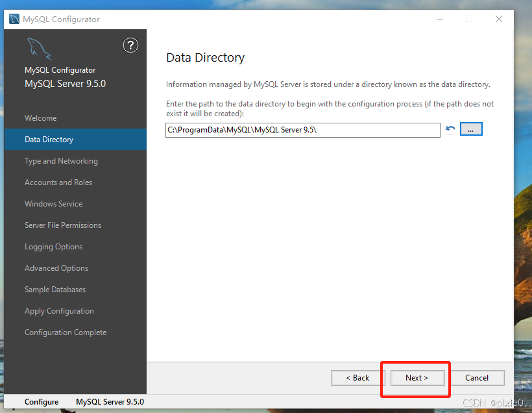This screenshot has height=413, width=532.
Task: Click the Next button
Action: [417, 378]
